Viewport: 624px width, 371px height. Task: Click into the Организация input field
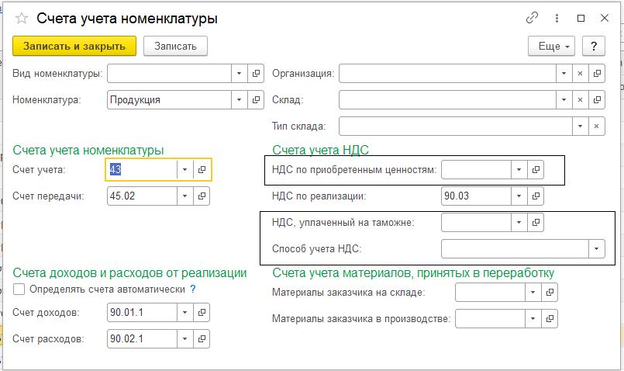(447, 73)
